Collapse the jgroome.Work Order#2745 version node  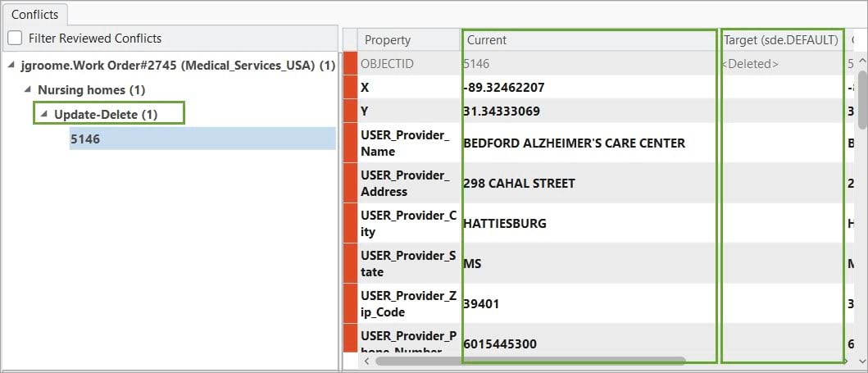(10, 65)
